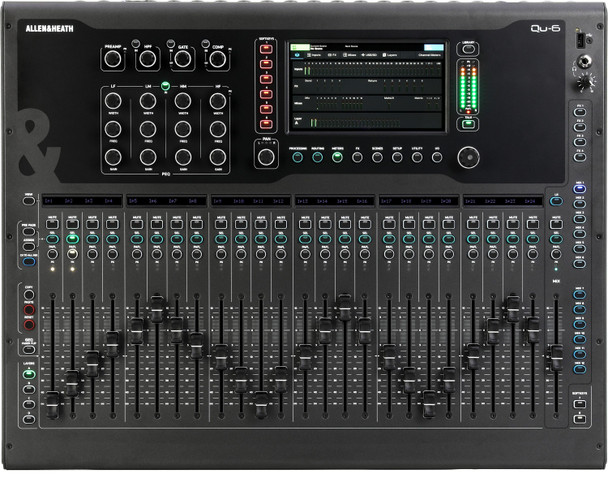The height and width of the screenshot is (478, 608).
Task: Click the LR key above the master strip
Action: click(x=556, y=201)
